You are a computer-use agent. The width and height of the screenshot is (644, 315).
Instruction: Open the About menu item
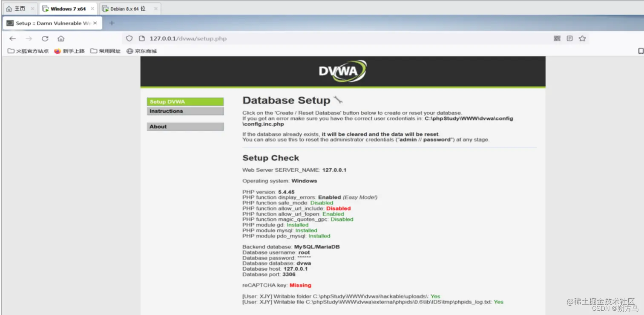click(x=185, y=127)
